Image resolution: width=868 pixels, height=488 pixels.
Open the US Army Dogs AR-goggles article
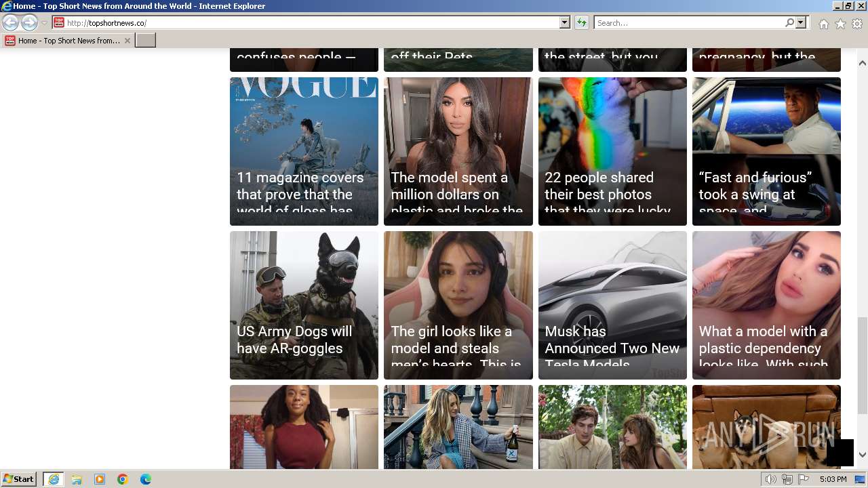pyautogui.click(x=304, y=305)
